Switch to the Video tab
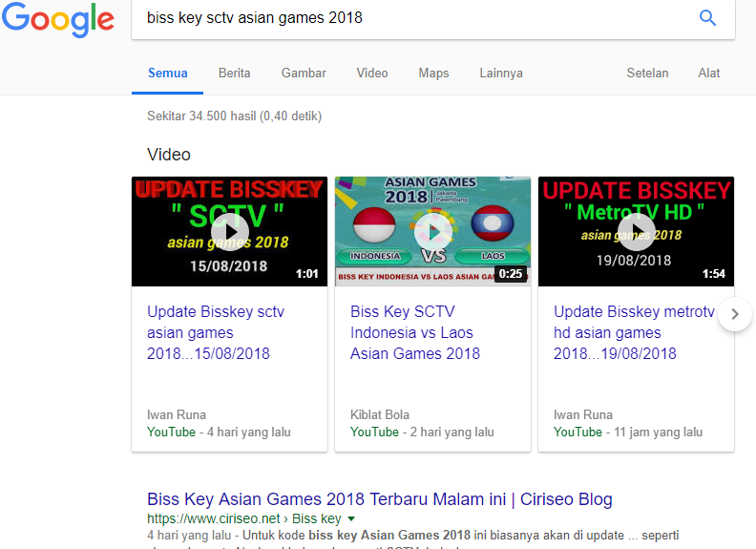 372,74
